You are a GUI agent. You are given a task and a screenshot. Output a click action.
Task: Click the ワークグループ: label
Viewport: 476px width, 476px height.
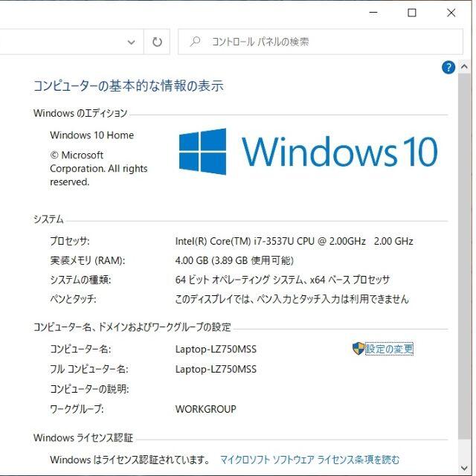pos(77,409)
